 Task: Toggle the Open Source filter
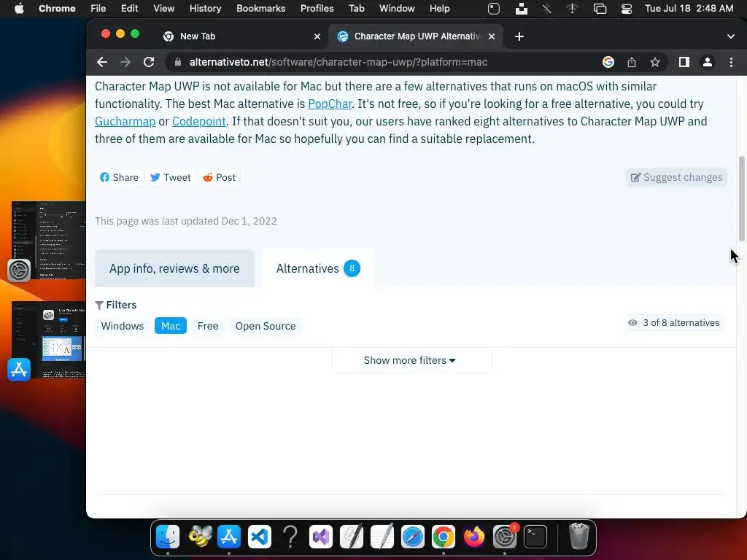tap(266, 326)
